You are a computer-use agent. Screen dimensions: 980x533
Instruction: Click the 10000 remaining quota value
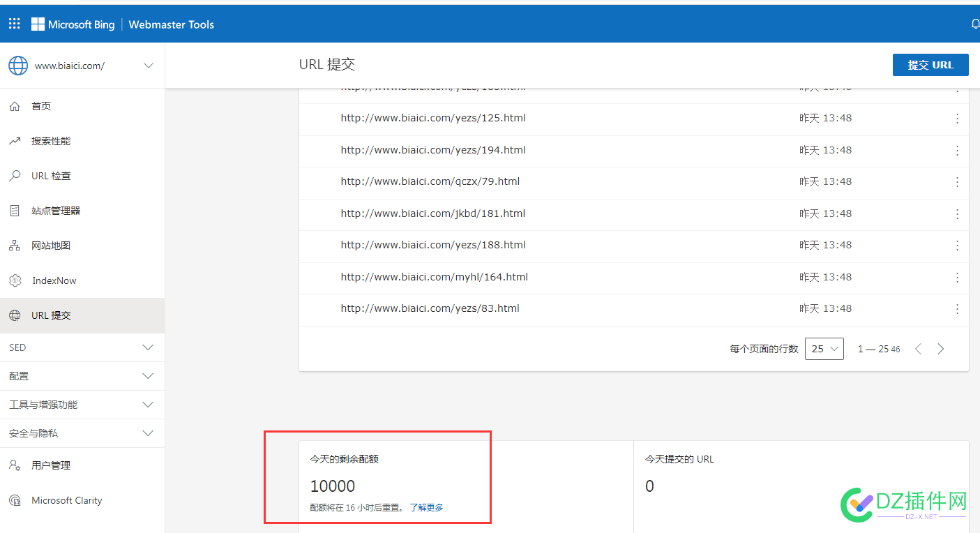coord(333,486)
